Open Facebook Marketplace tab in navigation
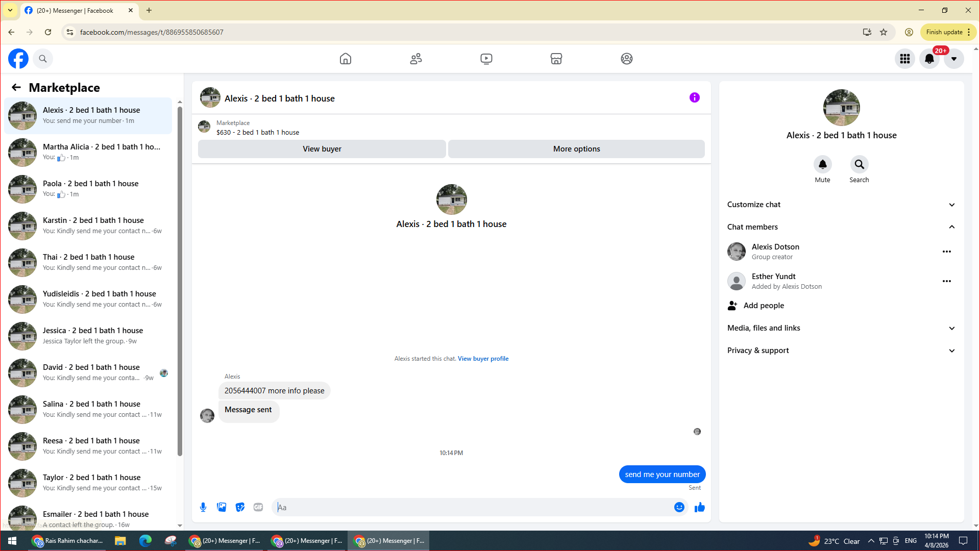 (556, 59)
